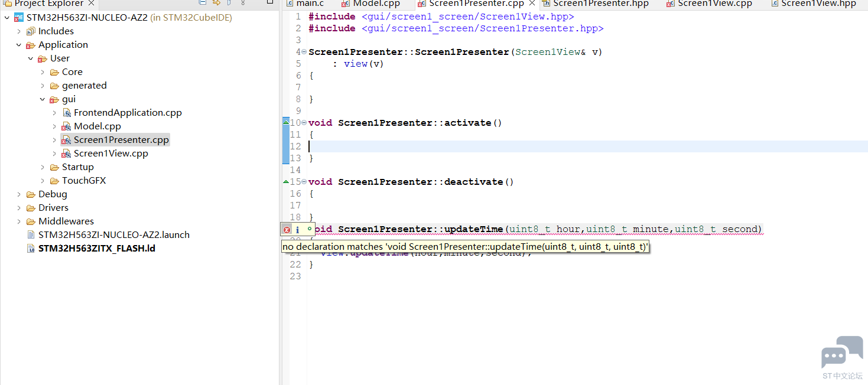Collapse All icon in Project Explorer toolbar
Image resolution: width=868 pixels, height=385 pixels.
pyautogui.click(x=203, y=3)
